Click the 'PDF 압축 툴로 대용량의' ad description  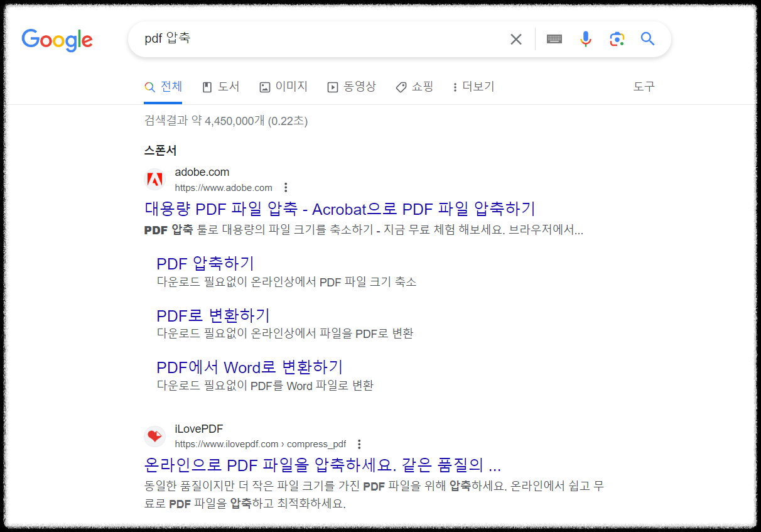(364, 230)
